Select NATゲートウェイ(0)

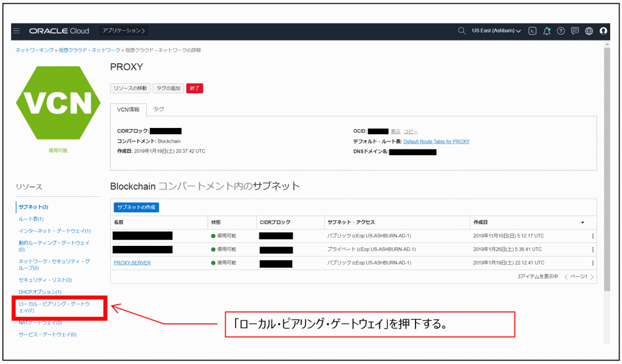(x=40, y=323)
